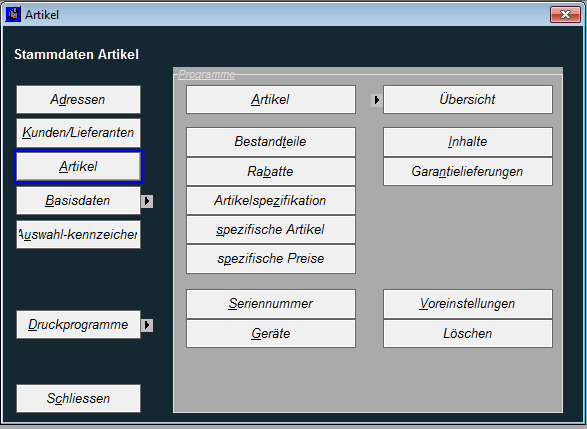Click the Artikel window title icon
The height and width of the screenshot is (429, 587).
click(13, 15)
